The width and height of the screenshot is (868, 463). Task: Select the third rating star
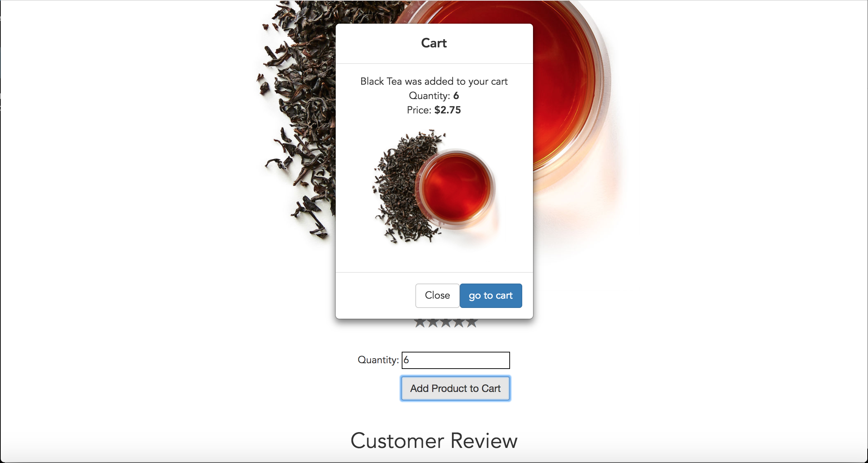pyautogui.click(x=446, y=323)
